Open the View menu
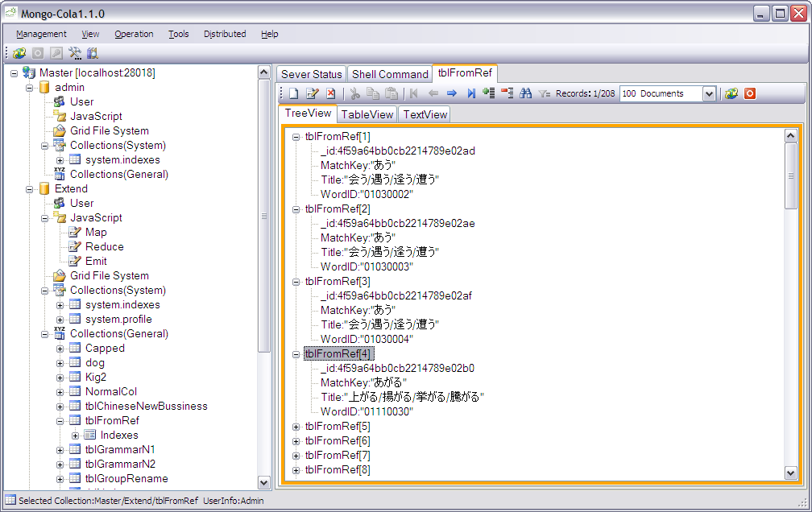 point(90,34)
